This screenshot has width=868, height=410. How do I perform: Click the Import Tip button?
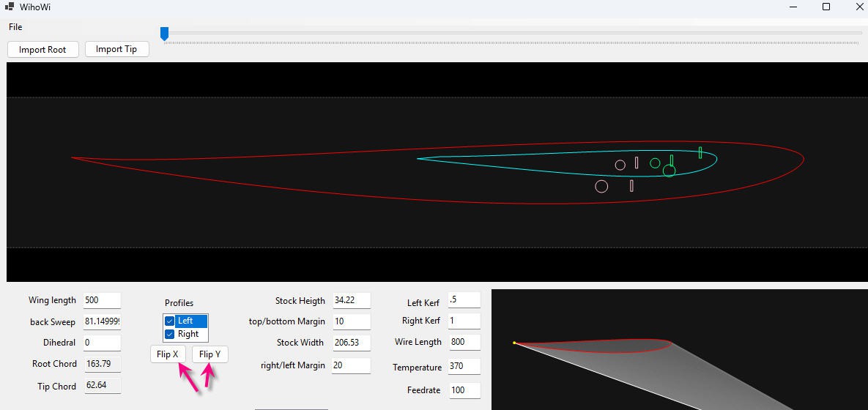pyautogui.click(x=116, y=49)
